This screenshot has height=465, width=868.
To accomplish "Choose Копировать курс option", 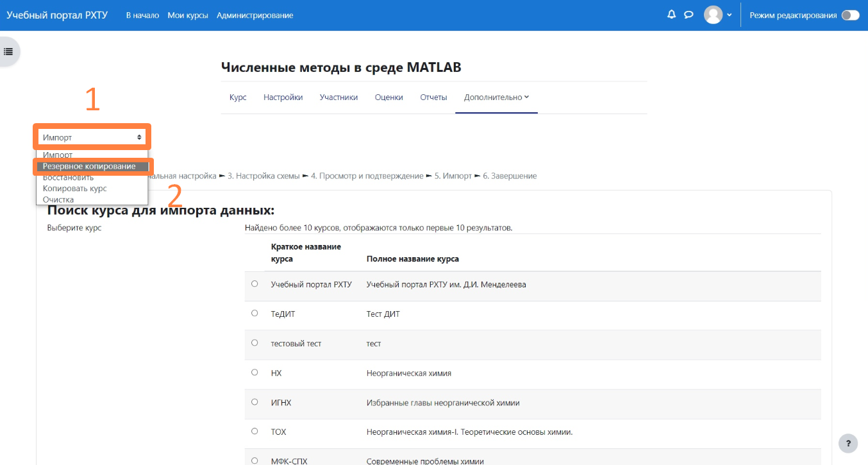I will click(75, 189).
